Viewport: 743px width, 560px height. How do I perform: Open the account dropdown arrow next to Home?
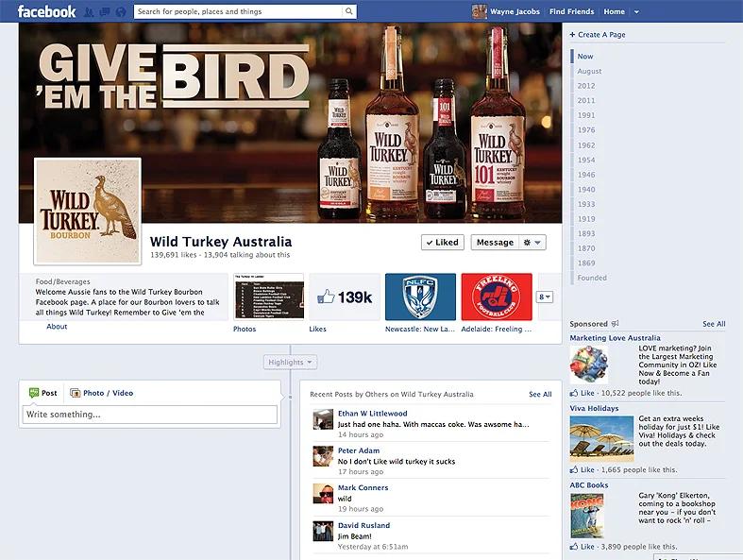coord(636,12)
